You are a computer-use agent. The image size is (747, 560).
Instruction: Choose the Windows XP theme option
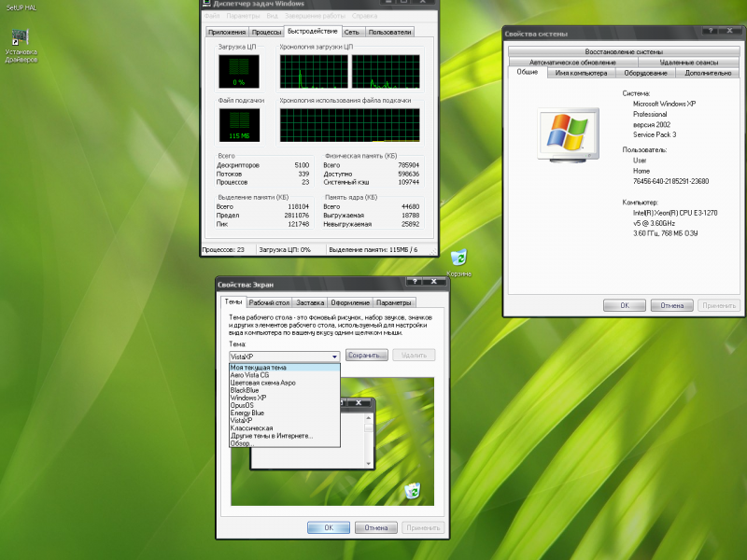coord(285,399)
